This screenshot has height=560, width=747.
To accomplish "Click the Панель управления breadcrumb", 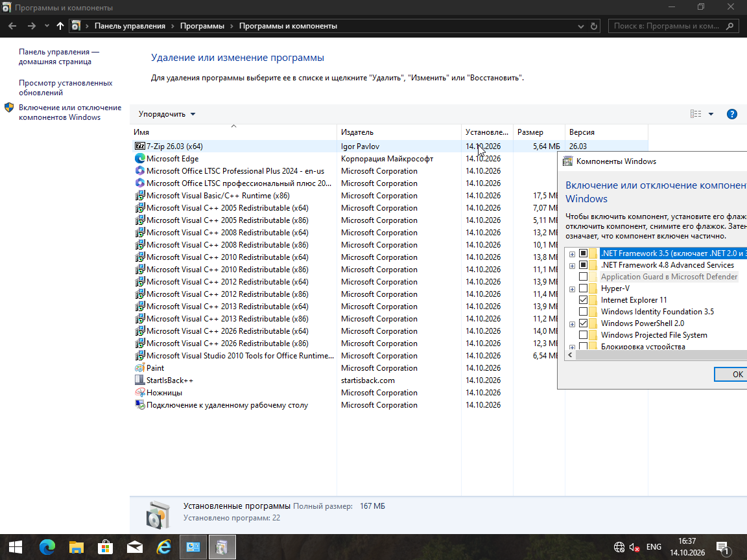I will (130, 26).
